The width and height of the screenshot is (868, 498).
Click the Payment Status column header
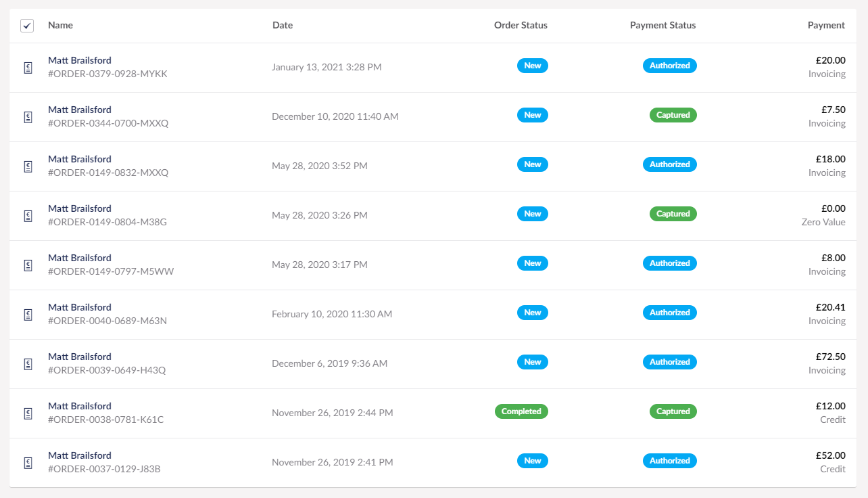coord(662,25)
